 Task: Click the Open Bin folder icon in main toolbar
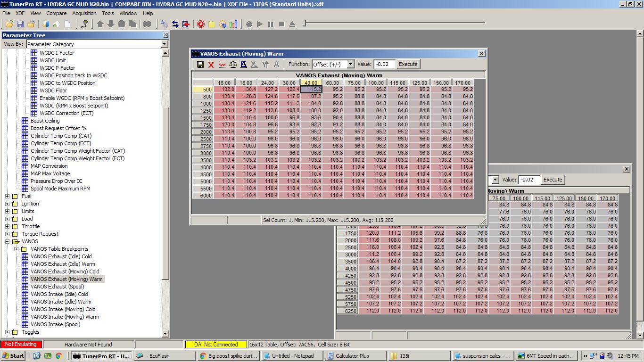click(9, 24)
